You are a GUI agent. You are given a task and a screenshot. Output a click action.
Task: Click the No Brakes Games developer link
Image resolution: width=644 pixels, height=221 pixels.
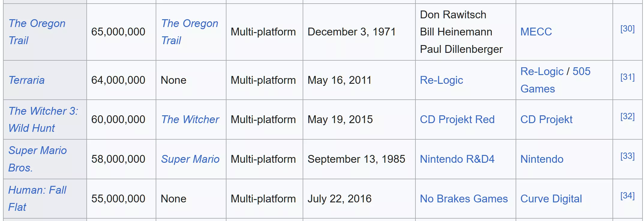[x=464, y=199]
